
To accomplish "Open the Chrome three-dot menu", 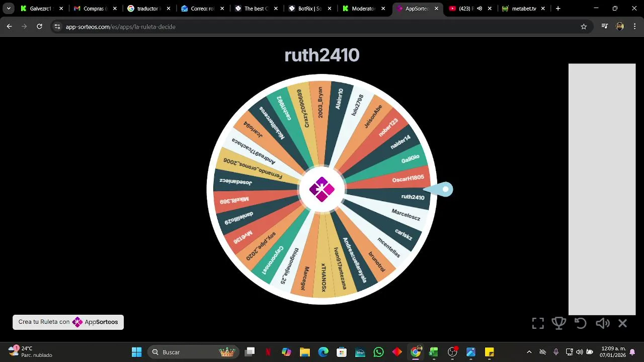I will (634, 27).
